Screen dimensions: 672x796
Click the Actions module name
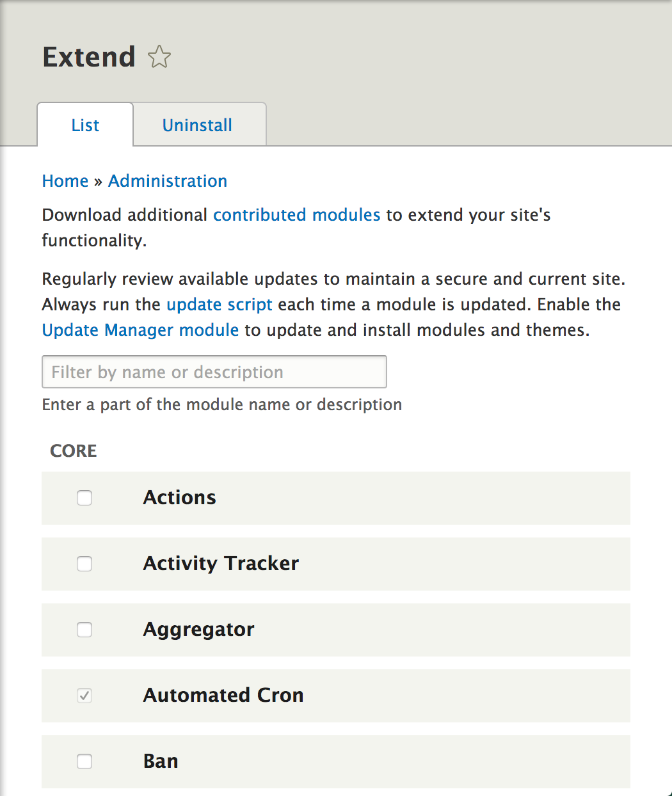pos(180,498)
